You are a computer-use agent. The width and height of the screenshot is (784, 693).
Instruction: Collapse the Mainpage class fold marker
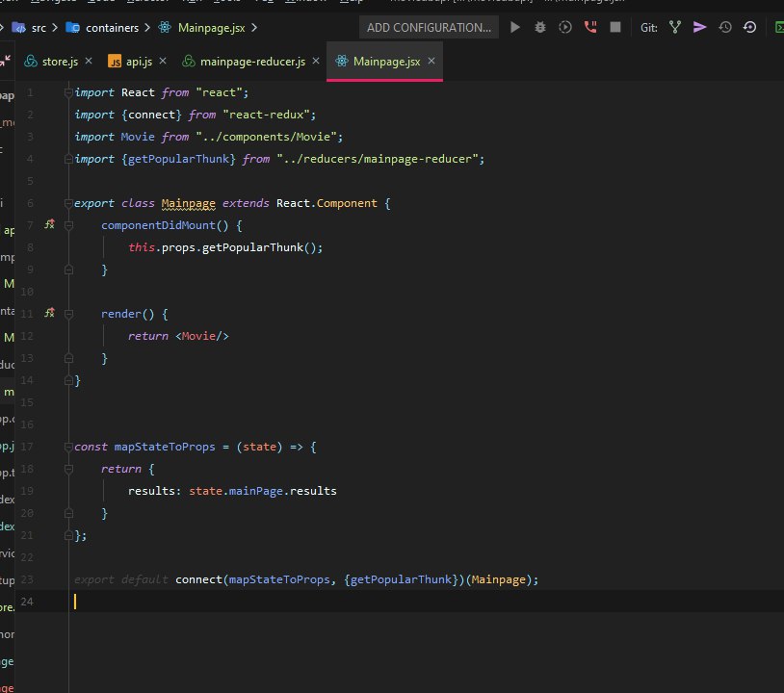[69, 203]
